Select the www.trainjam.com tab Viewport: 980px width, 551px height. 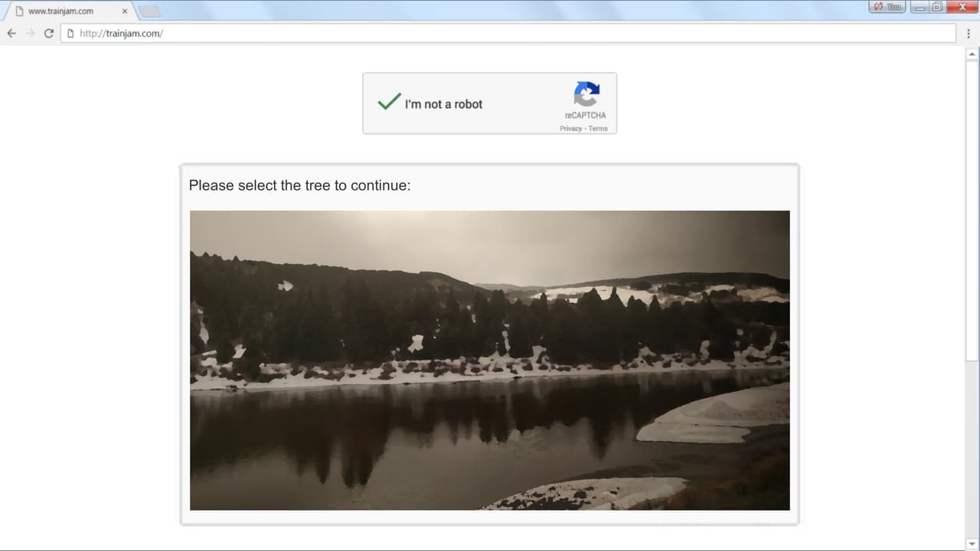click(69, 11)
